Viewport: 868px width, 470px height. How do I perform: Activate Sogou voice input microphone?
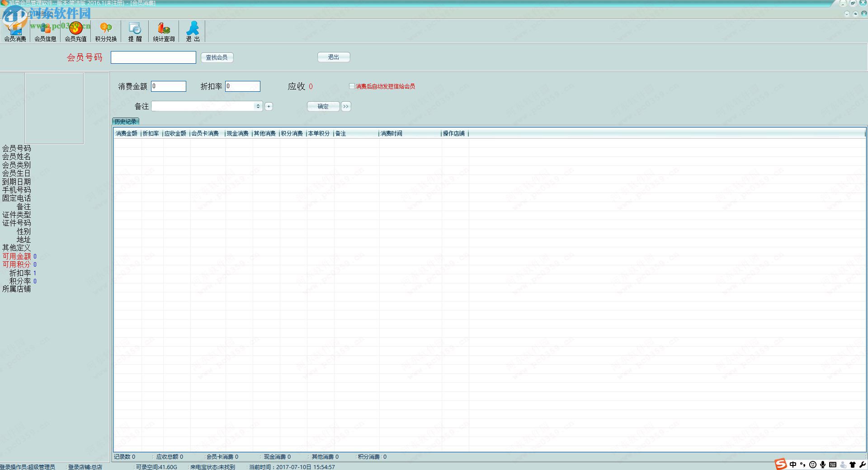click(x=823, y=465)
